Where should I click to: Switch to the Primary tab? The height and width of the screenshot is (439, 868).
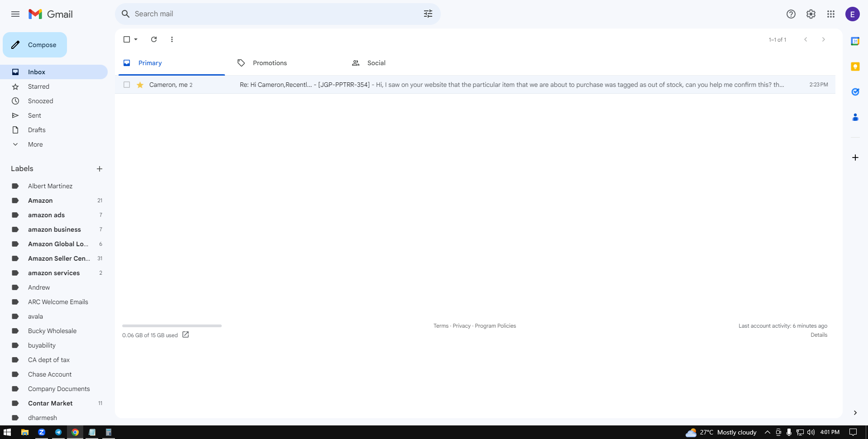(172, 63)
